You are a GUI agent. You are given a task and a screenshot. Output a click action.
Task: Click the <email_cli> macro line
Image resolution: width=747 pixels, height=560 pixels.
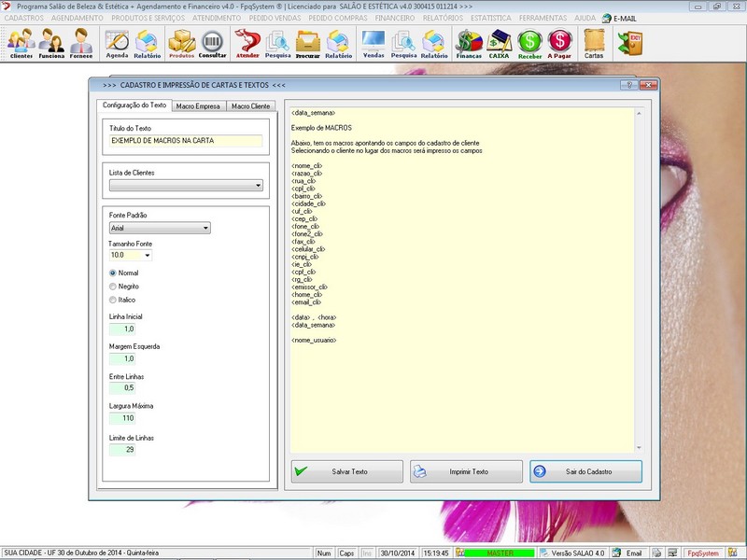306,302
